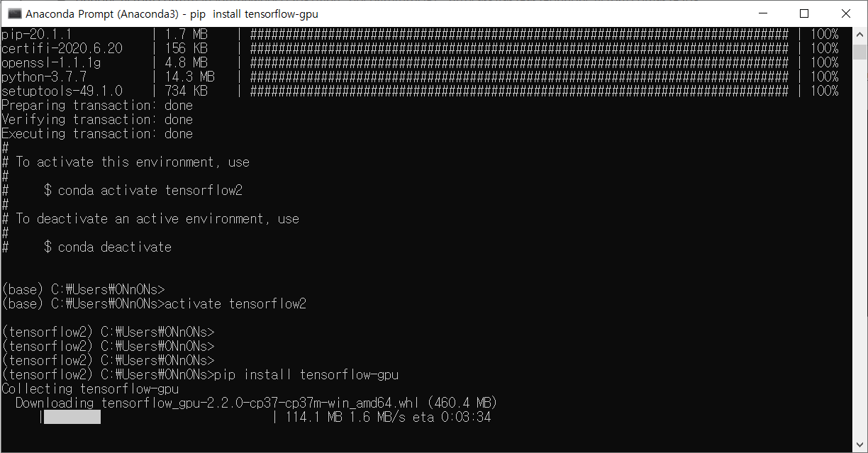The width and height of the screenshot is (868, 453).
Task: Click the scrollbar down arrow
Action: 859,444
